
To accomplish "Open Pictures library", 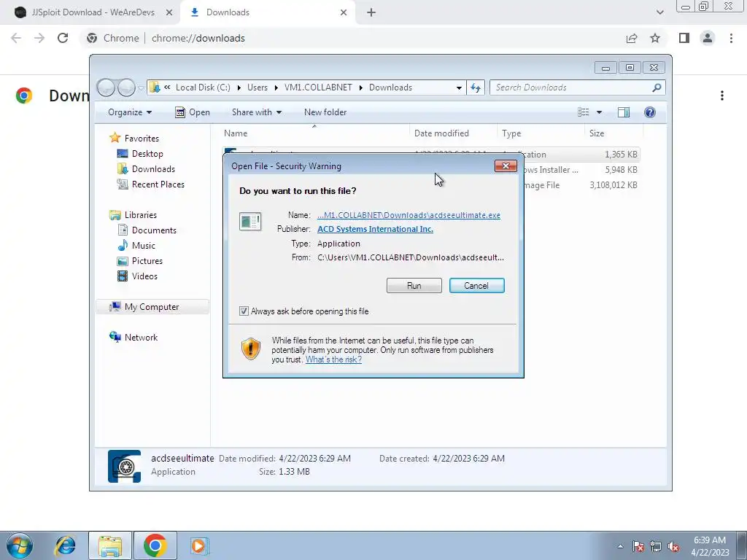I will 147,261.
